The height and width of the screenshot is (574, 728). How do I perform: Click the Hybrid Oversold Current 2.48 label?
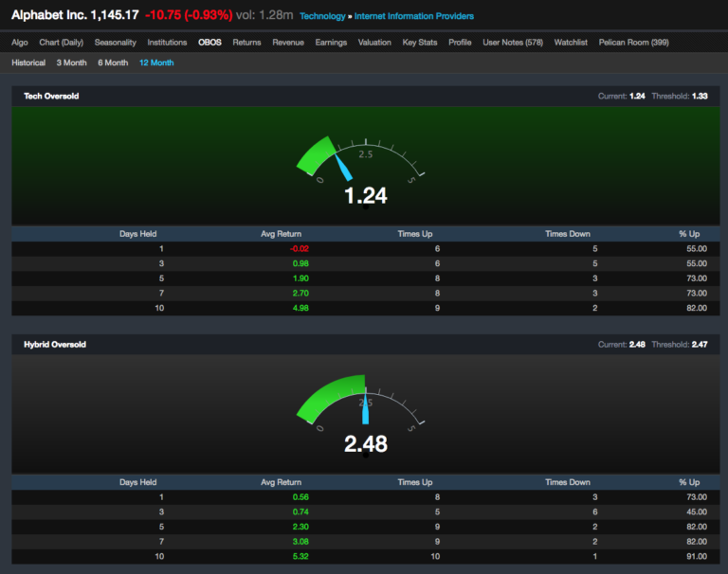pyautogui.click(x=621, y=345)
